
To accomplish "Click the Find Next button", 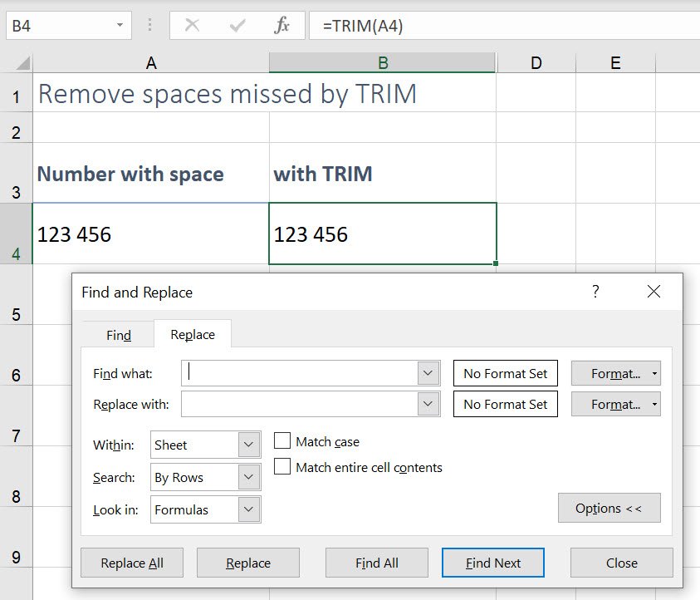I will point(493,563).
